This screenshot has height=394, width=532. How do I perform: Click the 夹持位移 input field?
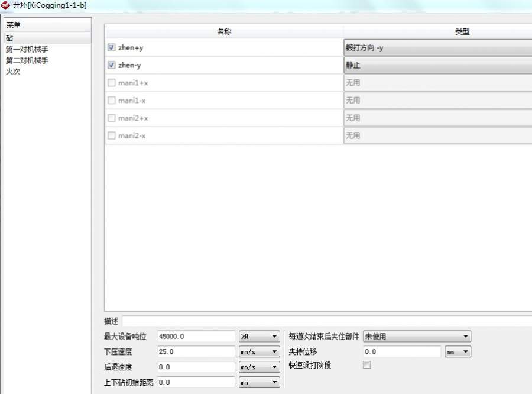click(x=402, y=351)
